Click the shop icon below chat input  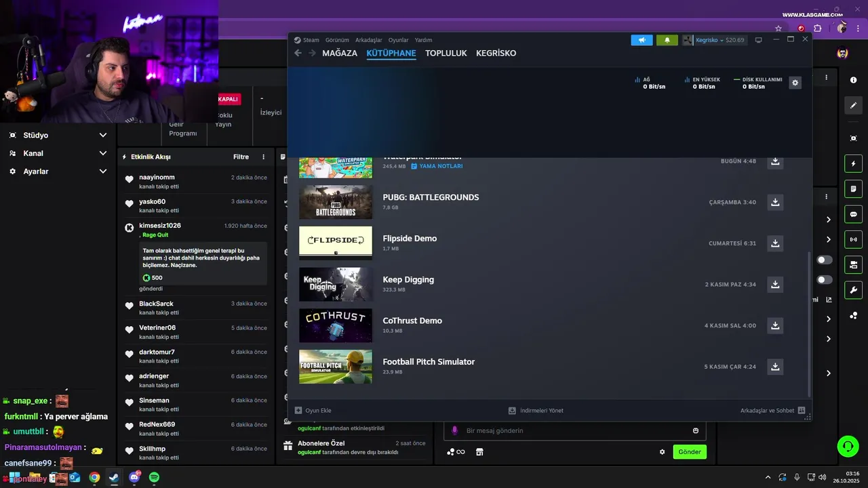(x=479, y=452)
